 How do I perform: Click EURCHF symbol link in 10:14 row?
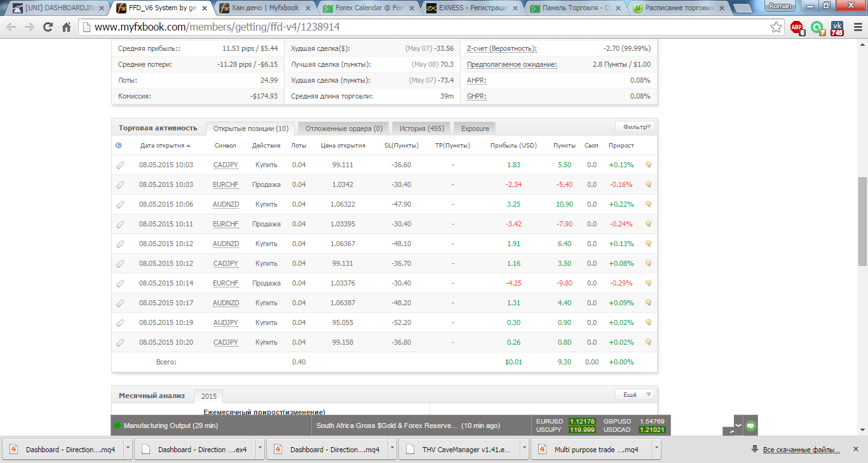(x=226, y=283)
